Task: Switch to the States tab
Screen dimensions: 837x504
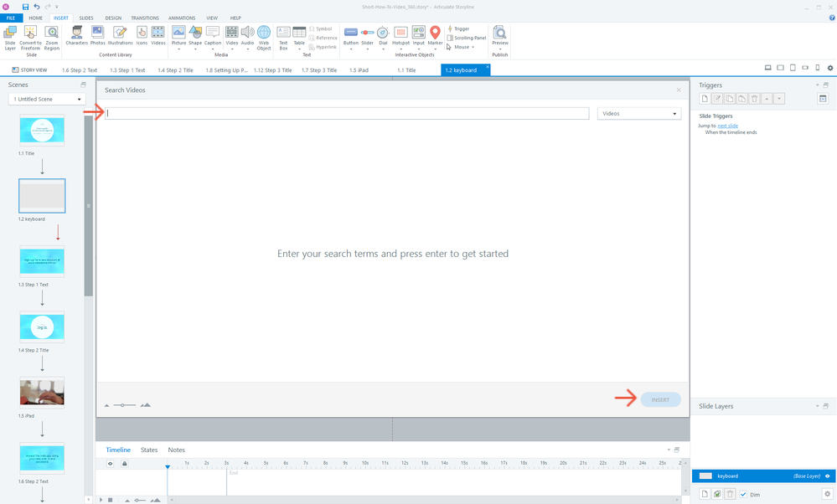Action: pos(149,450)
